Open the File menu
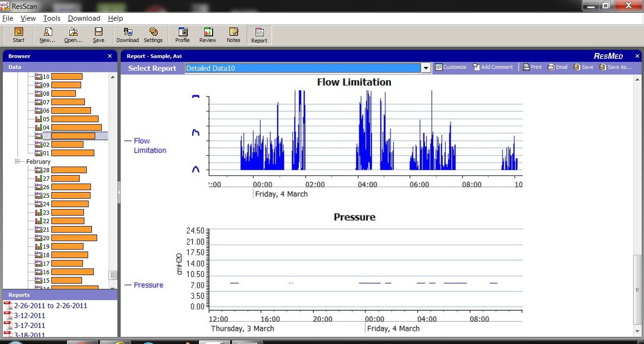 click(x=8, y=18)
